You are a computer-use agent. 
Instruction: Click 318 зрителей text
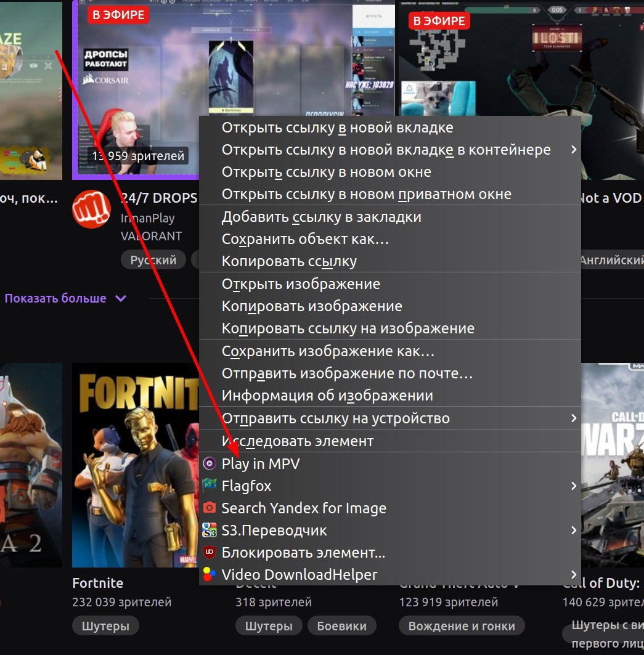coord(273,602)
